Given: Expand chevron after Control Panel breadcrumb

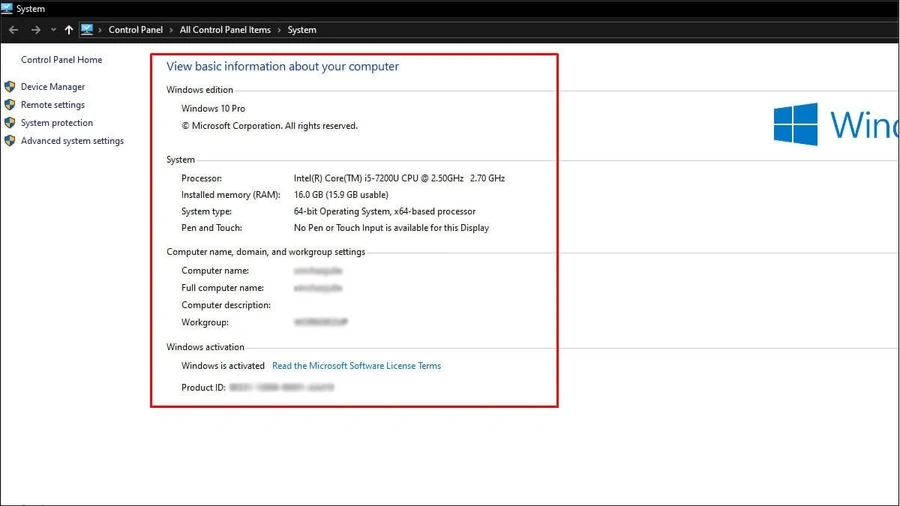Looking at the screenshot, I should pyautogui.click(x=171, y=30).
